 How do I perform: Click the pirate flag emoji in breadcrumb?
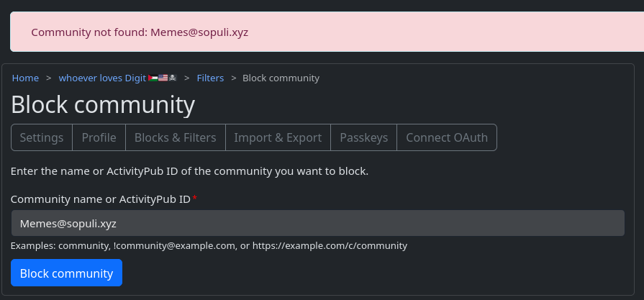pos(172,78)
